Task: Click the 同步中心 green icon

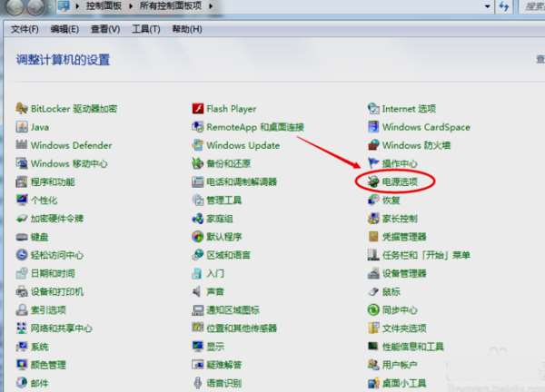Action: coord(373,309)
